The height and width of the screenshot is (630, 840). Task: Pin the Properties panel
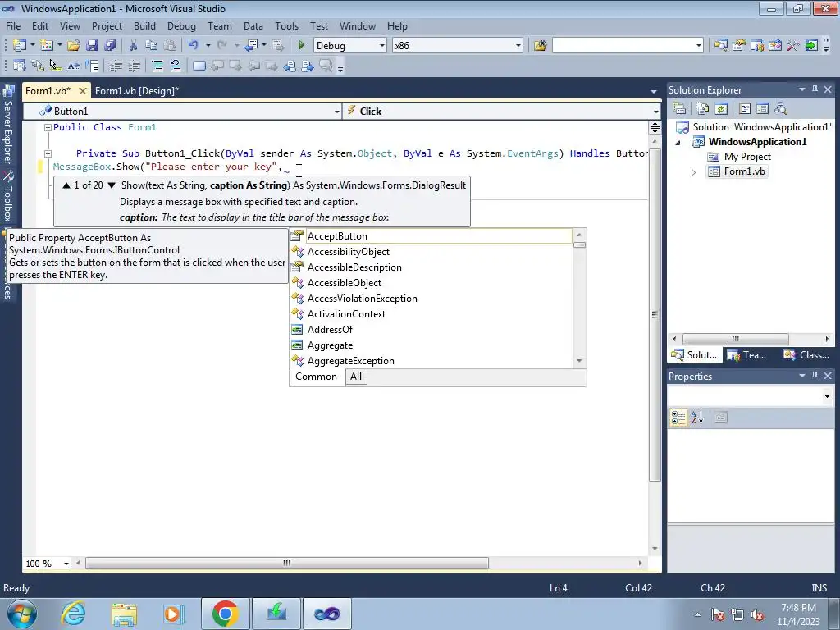[x=815, y=376]
